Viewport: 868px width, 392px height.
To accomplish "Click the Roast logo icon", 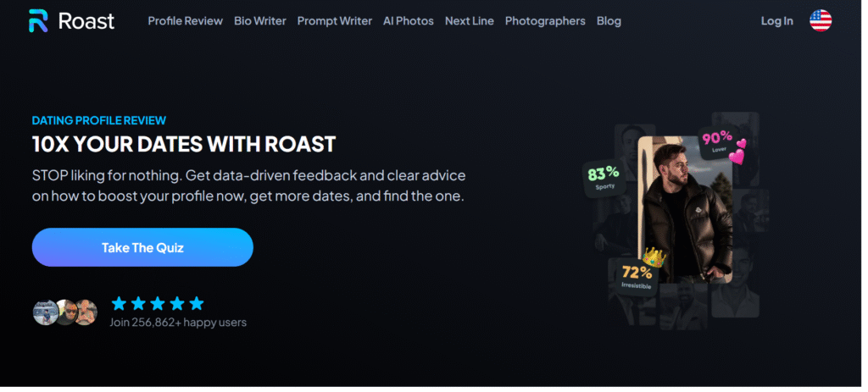I will pos(38,21).
